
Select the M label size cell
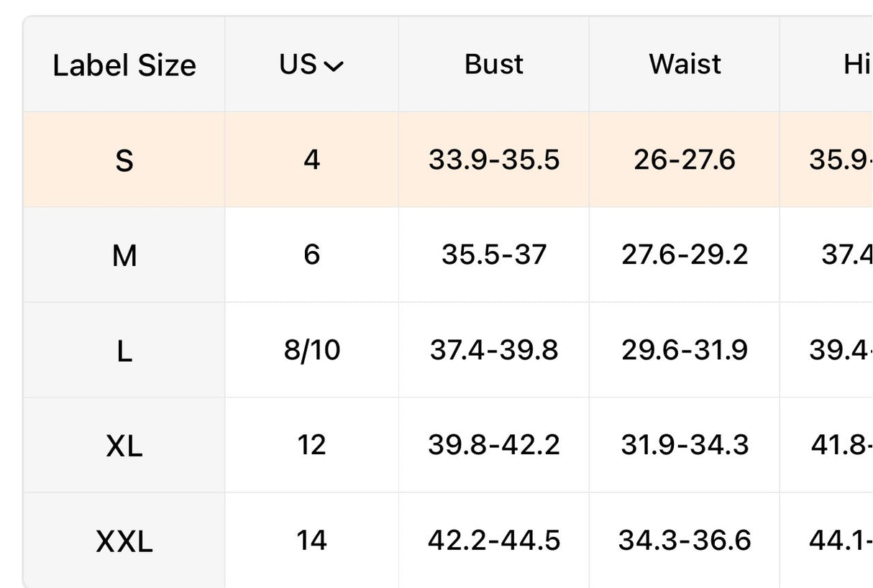pos(124,255)
